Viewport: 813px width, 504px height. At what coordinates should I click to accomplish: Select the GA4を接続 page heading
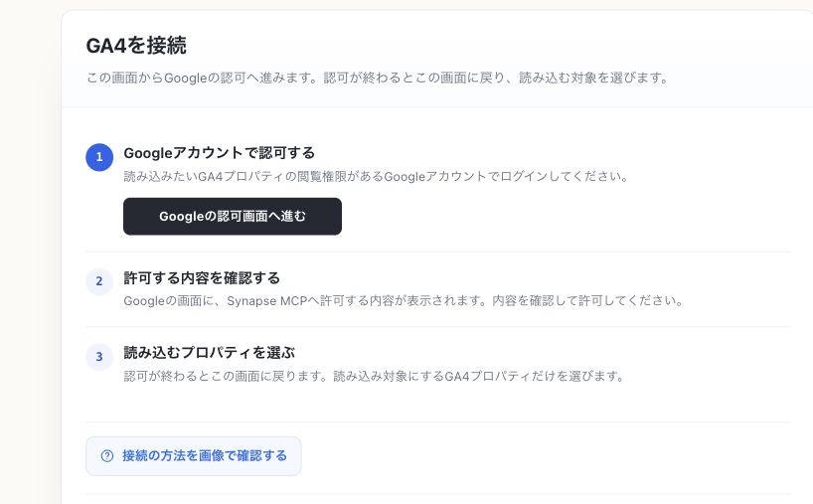pyautogui.click(x=136, y=46)
